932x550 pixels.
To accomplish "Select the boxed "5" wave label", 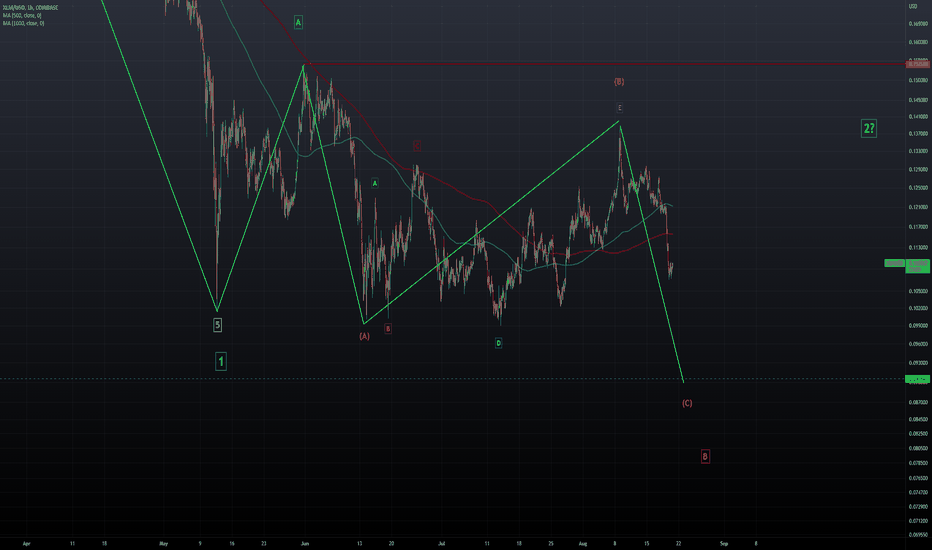I will click(x=218, y=325).
